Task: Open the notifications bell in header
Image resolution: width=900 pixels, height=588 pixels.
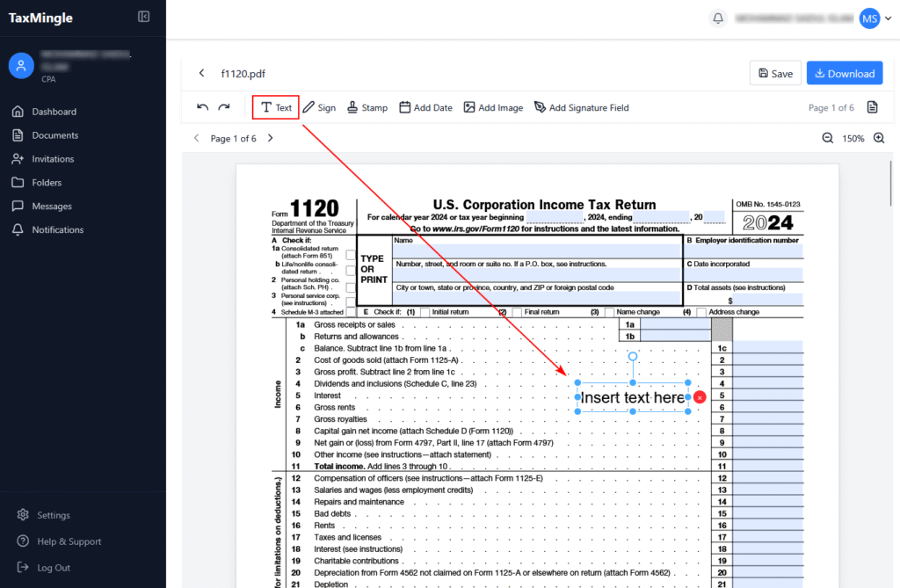Action: pyautogui.click(x=718, y=18)
